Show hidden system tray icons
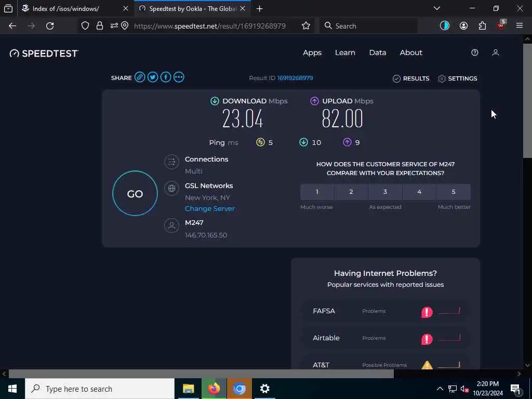 click(440, 389)
